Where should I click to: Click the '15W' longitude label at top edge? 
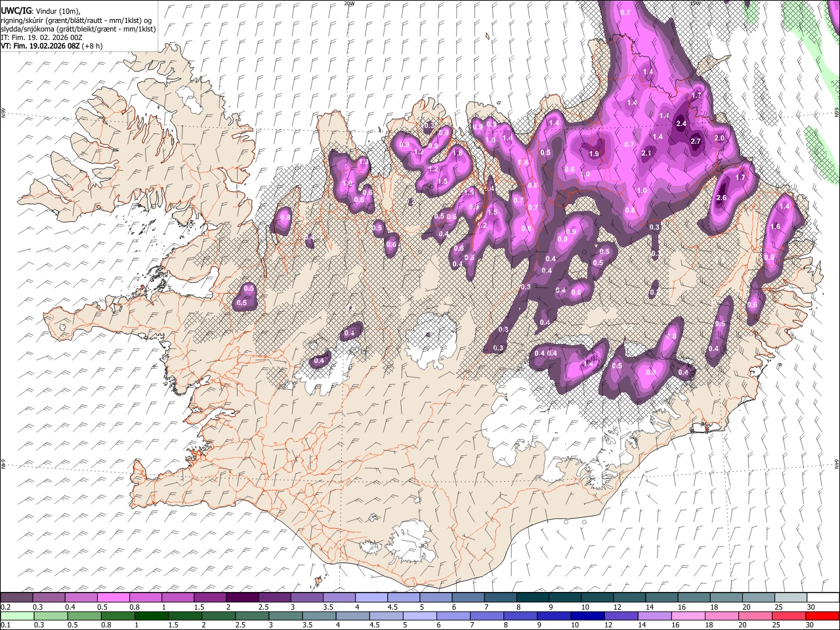pyautogui.click(x=695, y=3)
